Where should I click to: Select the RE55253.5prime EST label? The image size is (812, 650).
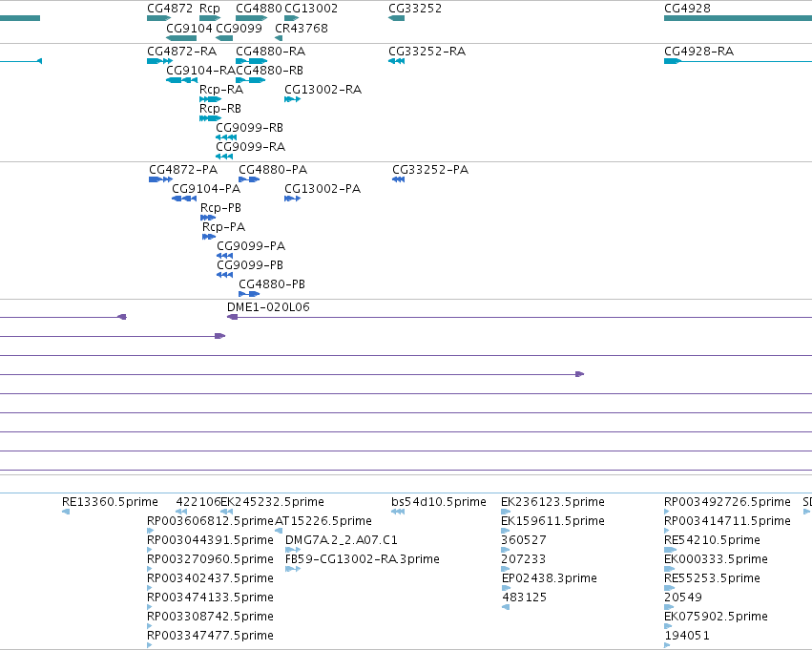(712, 579)
